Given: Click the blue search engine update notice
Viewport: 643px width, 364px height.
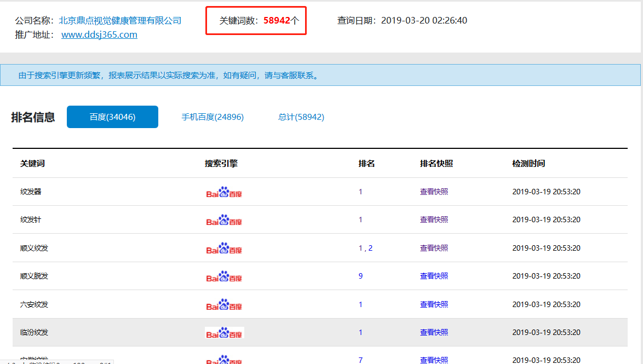Looking at the screenshot, I should tap(320, 75).
